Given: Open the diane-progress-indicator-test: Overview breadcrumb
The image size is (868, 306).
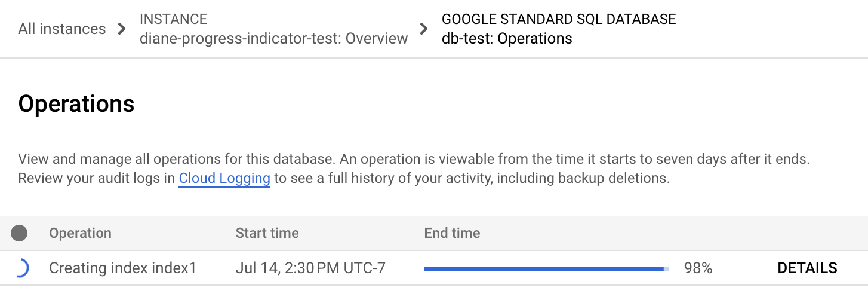Looking at the screenshot, I should pos(273,38).
